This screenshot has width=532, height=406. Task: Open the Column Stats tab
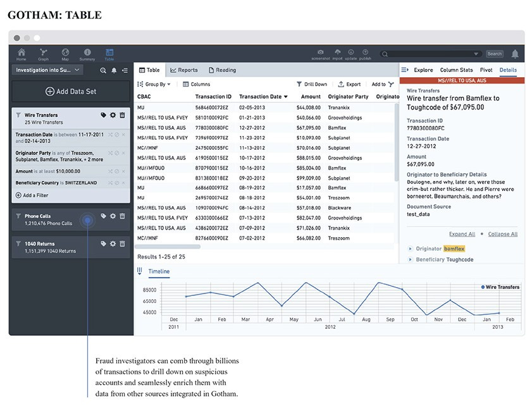click(456, 70)
